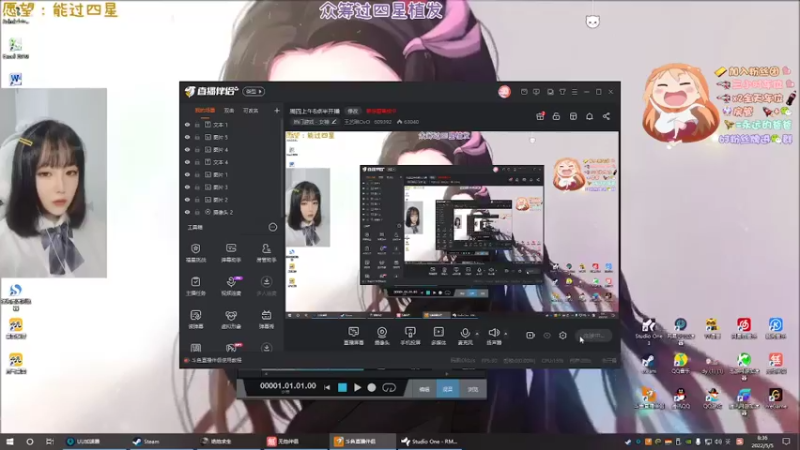Viewport: 800px width, 450px height.
Task: Switch to the 编辑 tab in Studio One
Action: 424,389
